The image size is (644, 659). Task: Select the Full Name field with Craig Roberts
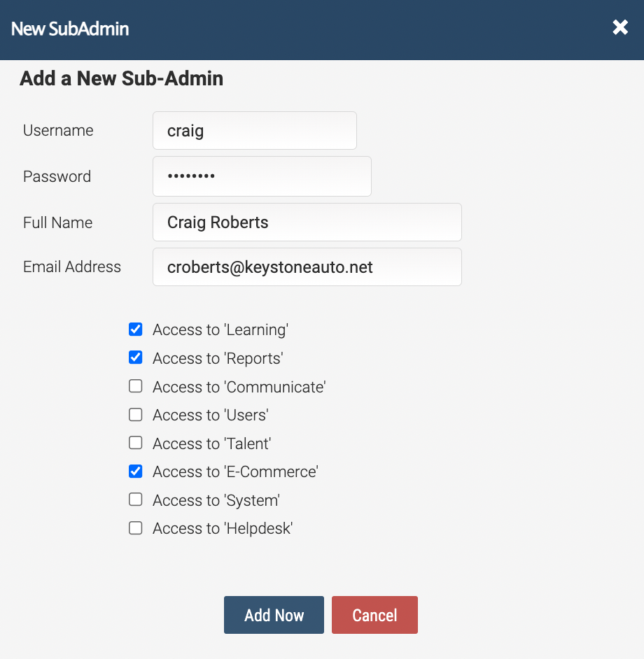click(307, 222)
